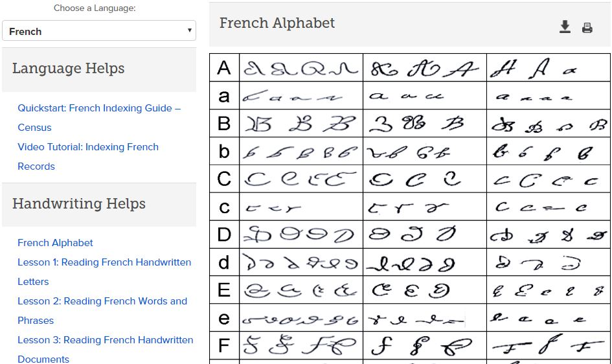This screenshot has height=364, width=612.
Task: Click second handwriting sample cell for capital E
Action: (425, 290)
